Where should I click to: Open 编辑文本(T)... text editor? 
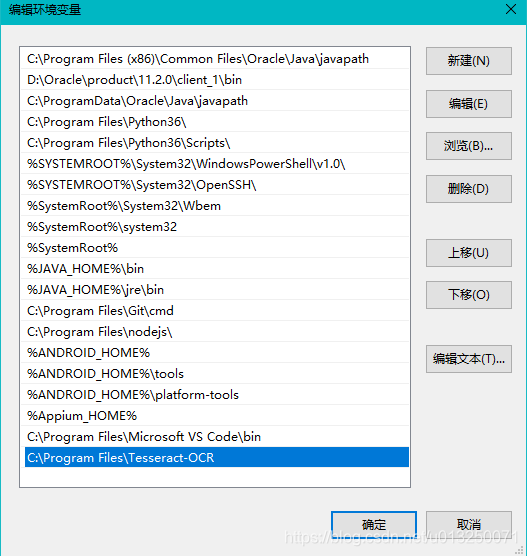468,359
